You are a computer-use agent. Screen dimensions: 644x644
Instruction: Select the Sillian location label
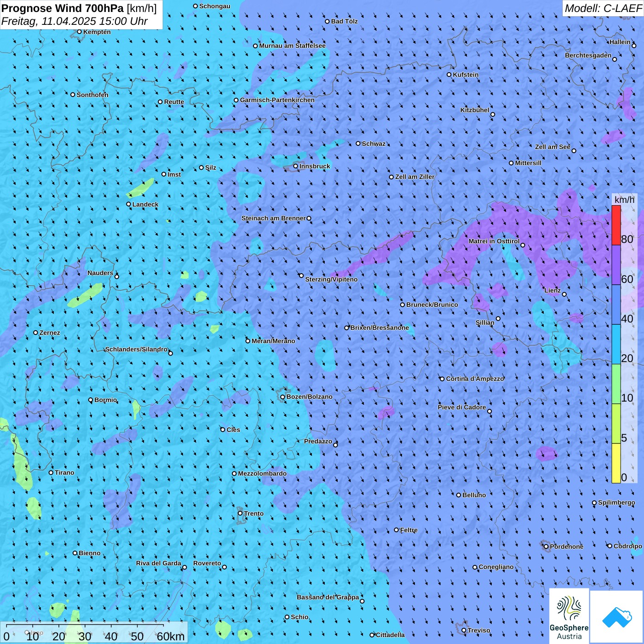coord(485,322)
